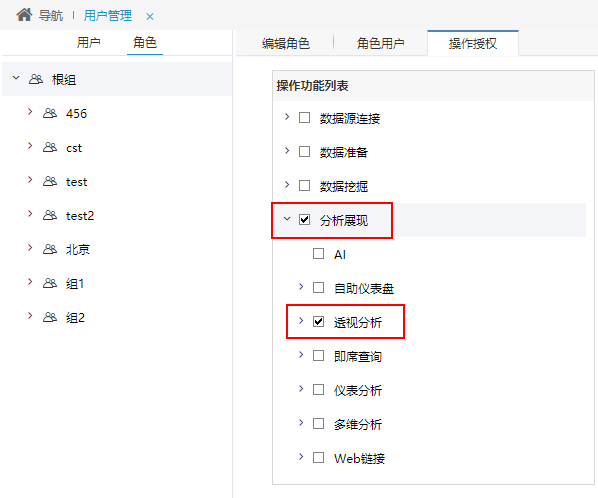Expand the test group node
The image size is (598, 498).
pos(30,180)
